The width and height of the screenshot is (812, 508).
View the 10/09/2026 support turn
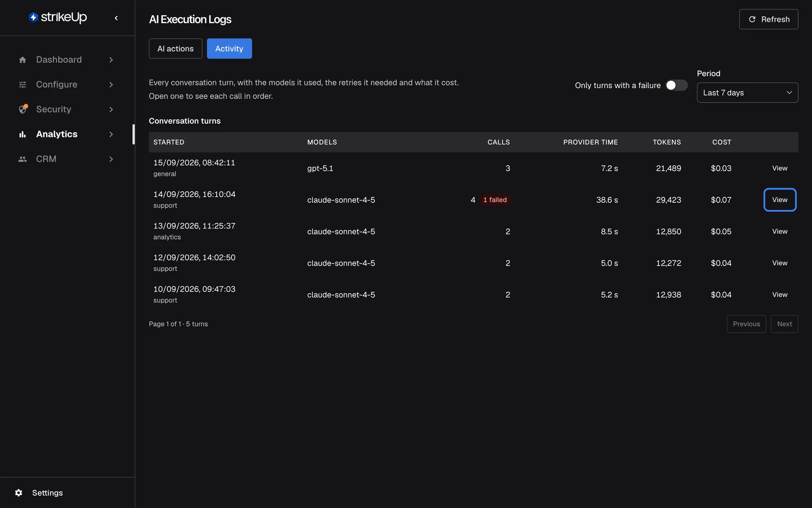click(780, 294)
